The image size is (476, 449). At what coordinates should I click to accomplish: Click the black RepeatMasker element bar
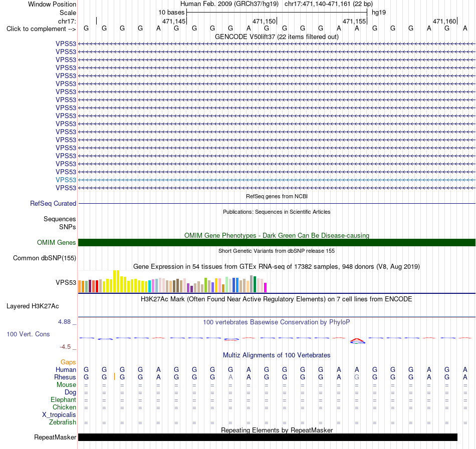tap(268, 437)
